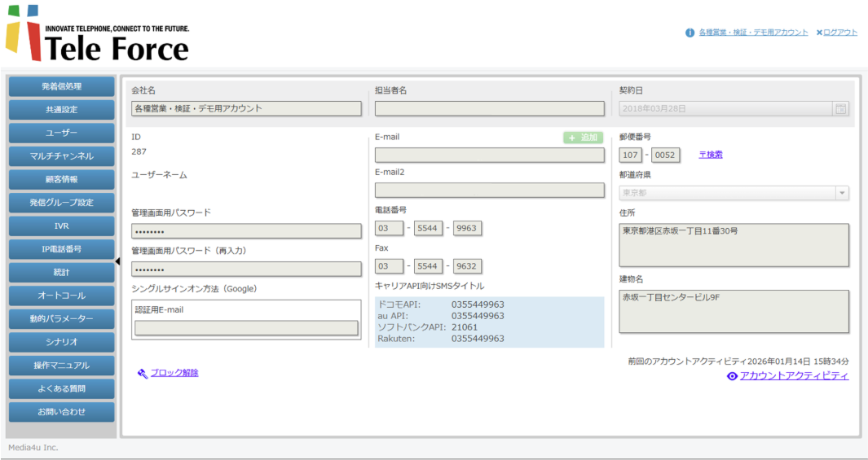
Task: Click the ログアウト logout link
Action: [839, 33]
